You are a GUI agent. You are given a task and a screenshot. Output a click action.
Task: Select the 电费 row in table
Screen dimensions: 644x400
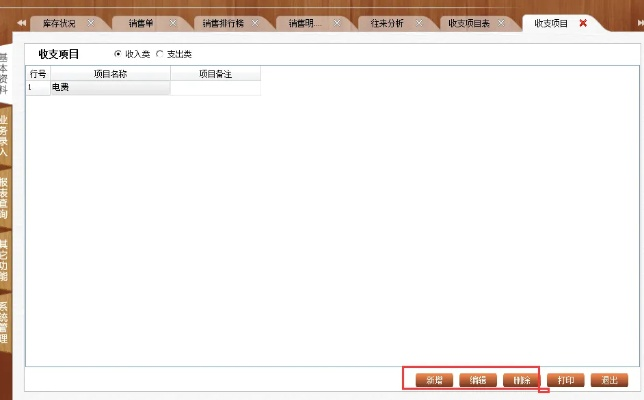point(110,88)
